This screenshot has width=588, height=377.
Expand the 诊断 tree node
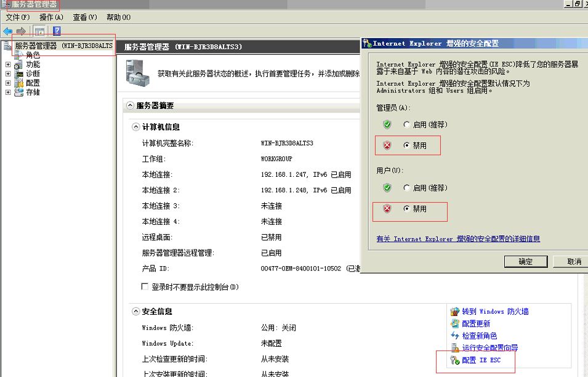(x=8, y=74)
